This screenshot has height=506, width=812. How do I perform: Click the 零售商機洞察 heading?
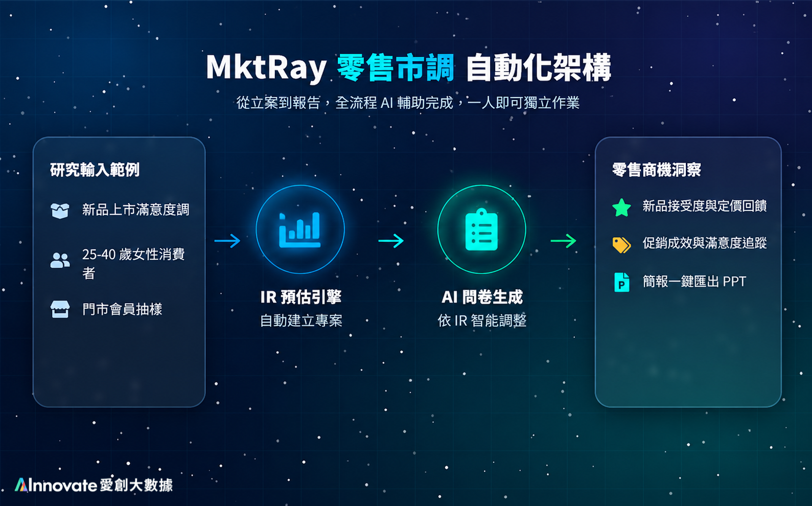click(x=656, y=170)
